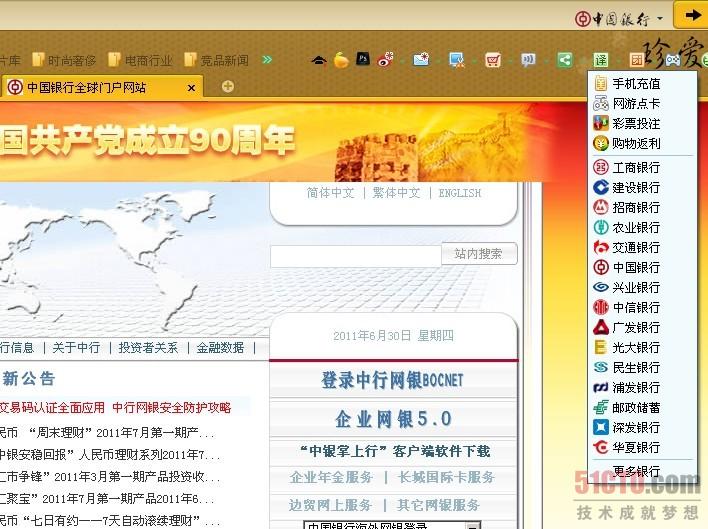
Task: Open 电商行业 bookmark folder
Action: 141,60
